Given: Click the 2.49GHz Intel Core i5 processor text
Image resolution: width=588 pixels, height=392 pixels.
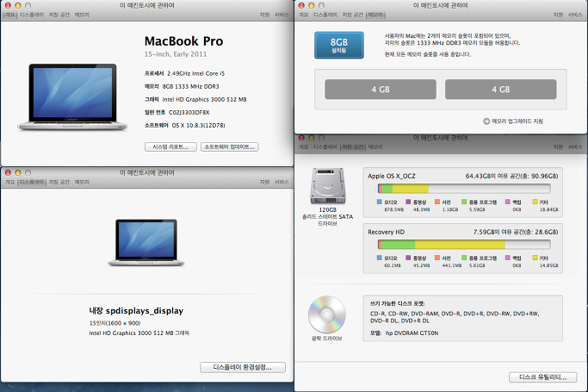Looking at the screenshot, I should pyautogui.click(x=195, y=73).
